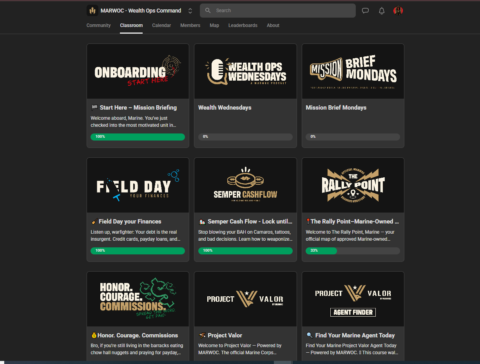Open the Onboarding Start Here thumbnail
The width and height of the screenshot is (480, 364).
pyautogui.click(x=138, y=71)
